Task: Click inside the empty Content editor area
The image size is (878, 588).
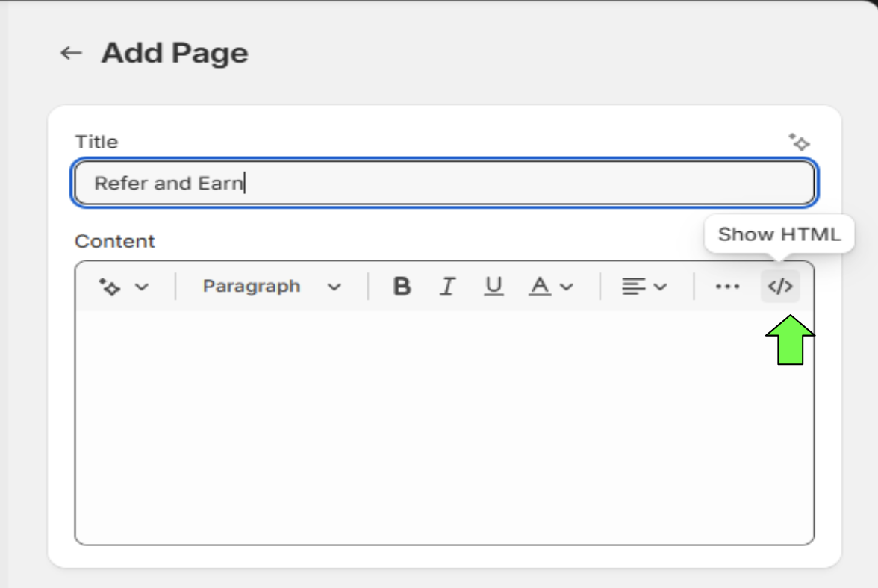Action: click(x=445, y=428)
